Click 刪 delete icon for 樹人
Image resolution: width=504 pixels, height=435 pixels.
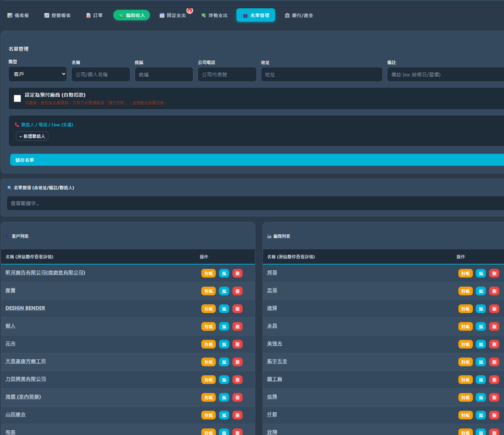click(x=238, y=326)
